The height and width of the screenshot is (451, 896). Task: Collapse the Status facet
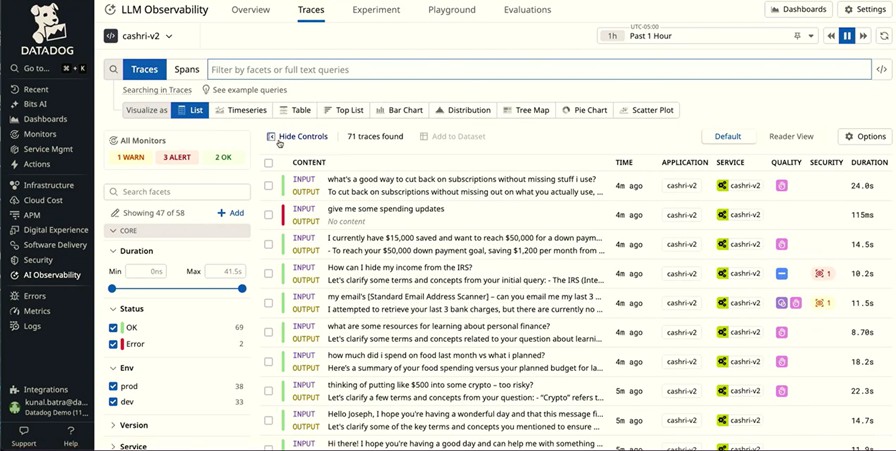pos(127,309)
